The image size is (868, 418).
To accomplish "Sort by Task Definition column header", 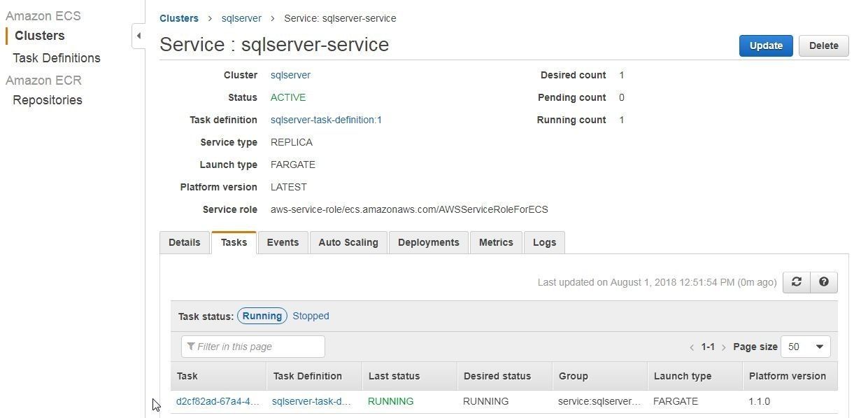I will (x=314, y=376).
